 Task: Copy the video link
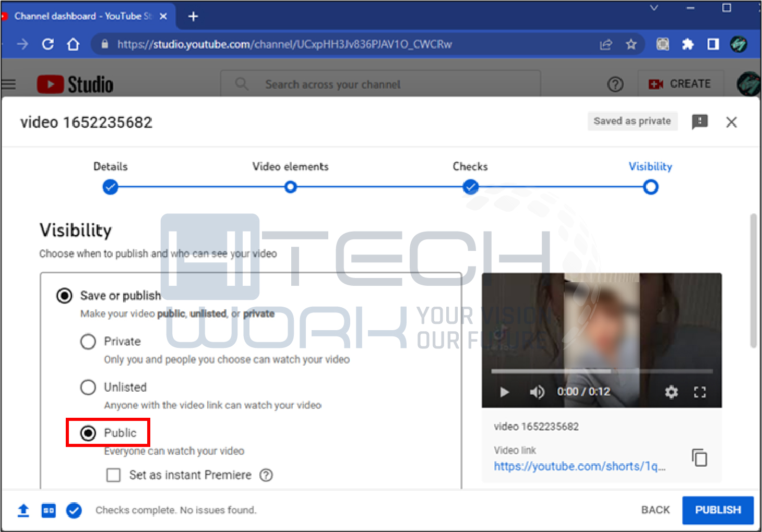click(x=699, y=457)
